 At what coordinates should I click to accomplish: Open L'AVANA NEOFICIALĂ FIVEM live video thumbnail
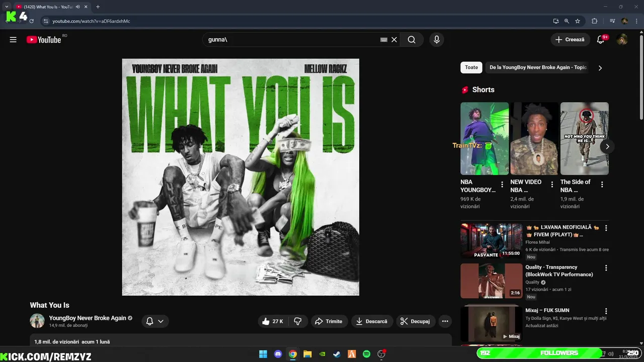pos(492,241)
